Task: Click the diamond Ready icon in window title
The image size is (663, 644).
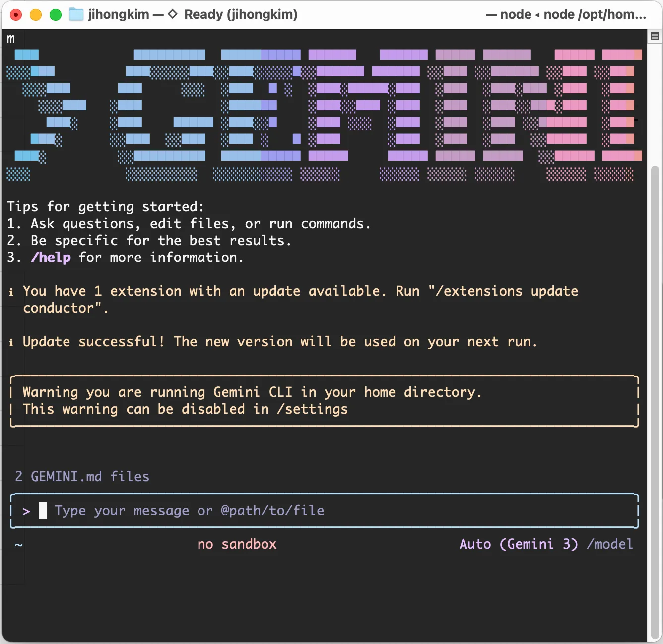Action: pos(173,14)
